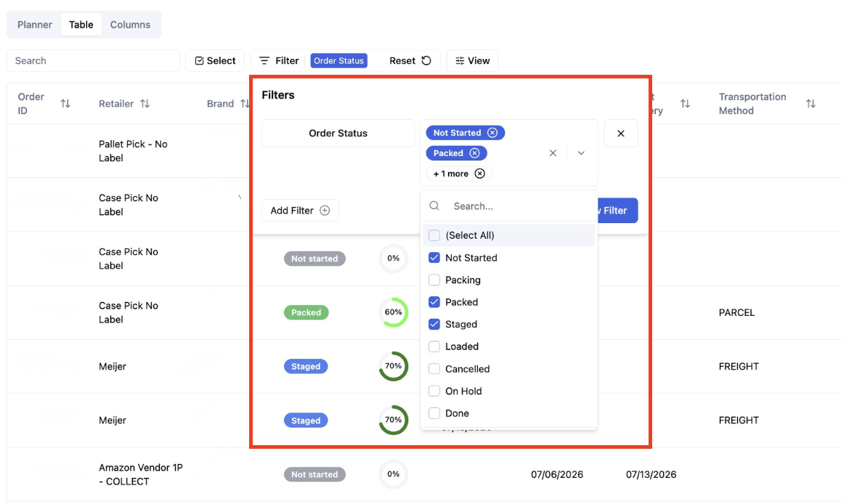
Task: Click the 07/06/2026 date cell
Action: tap(557, 474)
